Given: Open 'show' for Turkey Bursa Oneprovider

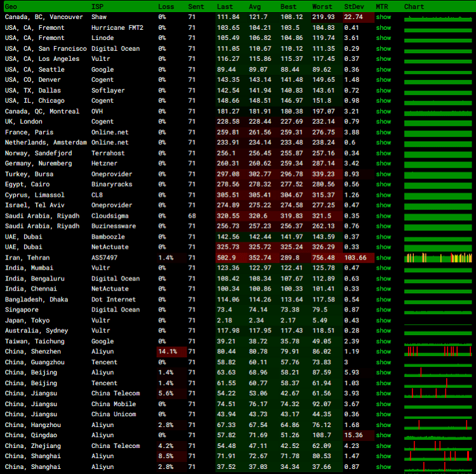Looking at the screenshot, I should point(383,174).
